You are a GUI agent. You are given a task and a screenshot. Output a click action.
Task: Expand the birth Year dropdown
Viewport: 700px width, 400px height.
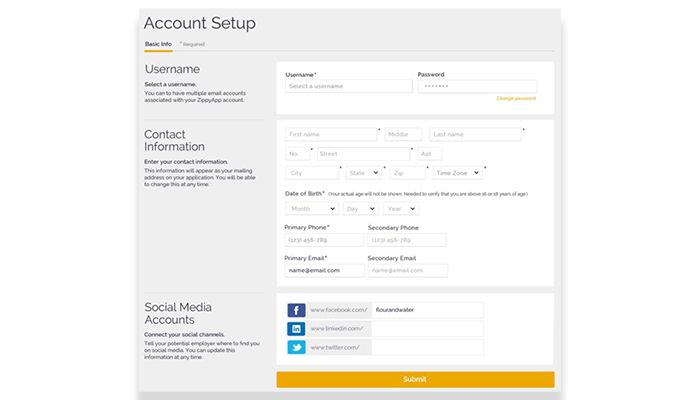[401, 209]
